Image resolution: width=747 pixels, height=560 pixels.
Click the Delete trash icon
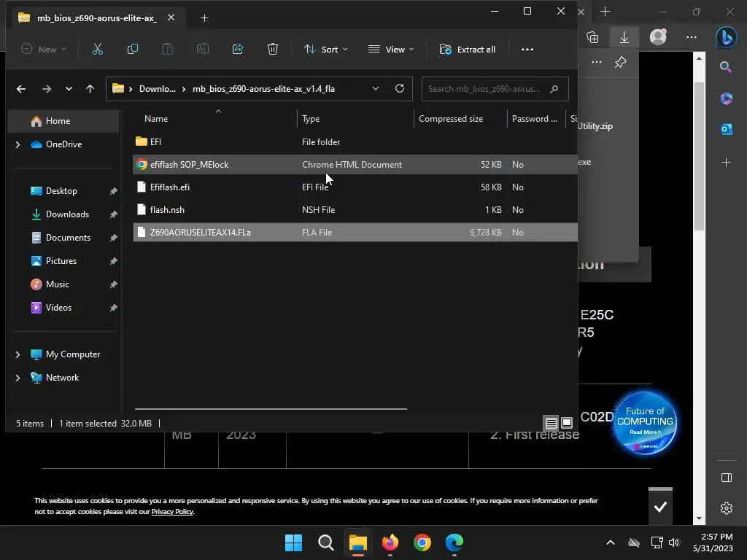point(273,49)
